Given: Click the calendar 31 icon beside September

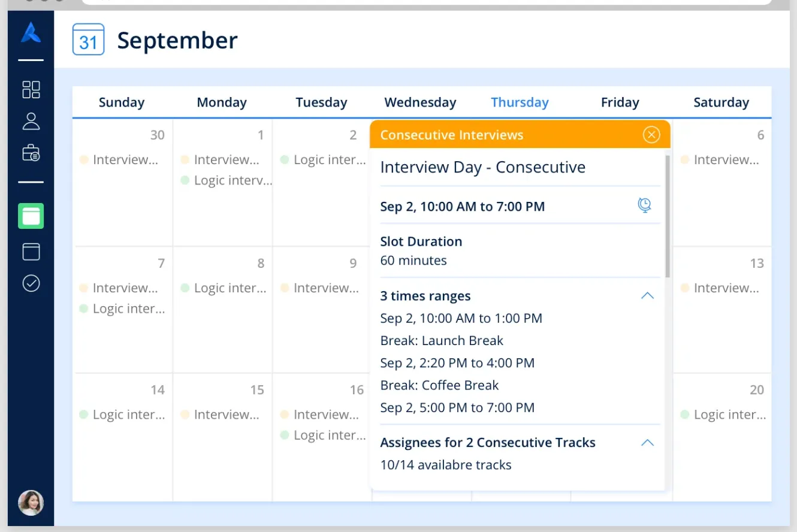Looking at the screenshot, I should [x=88, y=40].
